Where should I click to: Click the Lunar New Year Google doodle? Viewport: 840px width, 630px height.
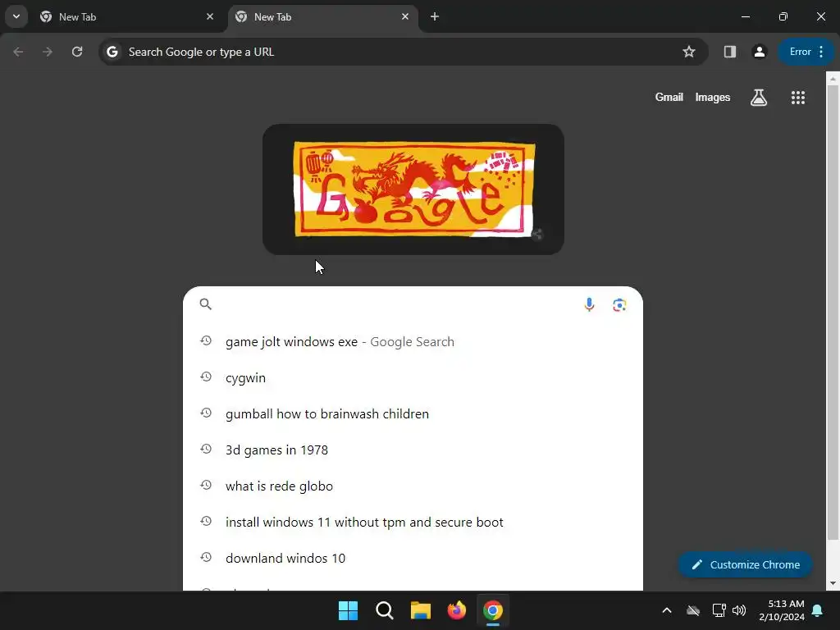click(x=413, y=189)
